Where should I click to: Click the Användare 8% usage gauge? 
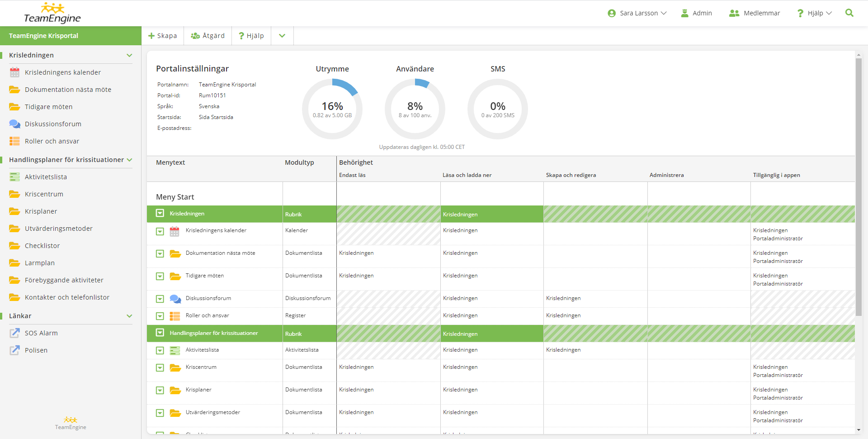(x=415, y=109)
